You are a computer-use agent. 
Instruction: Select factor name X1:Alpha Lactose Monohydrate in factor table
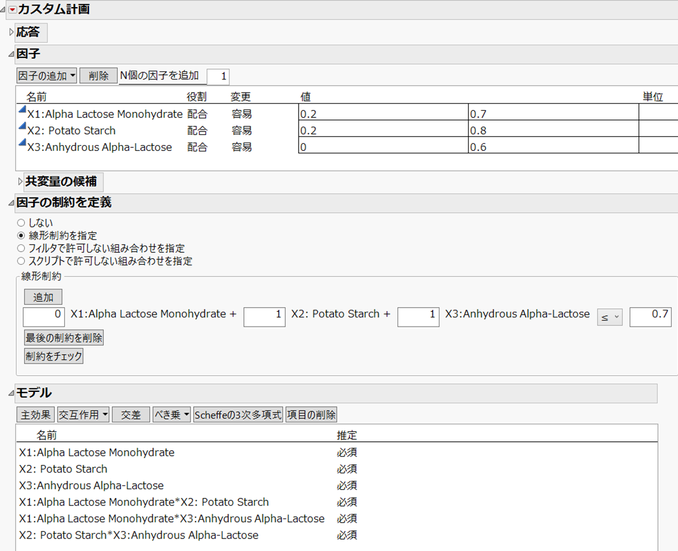pos(105,114)
